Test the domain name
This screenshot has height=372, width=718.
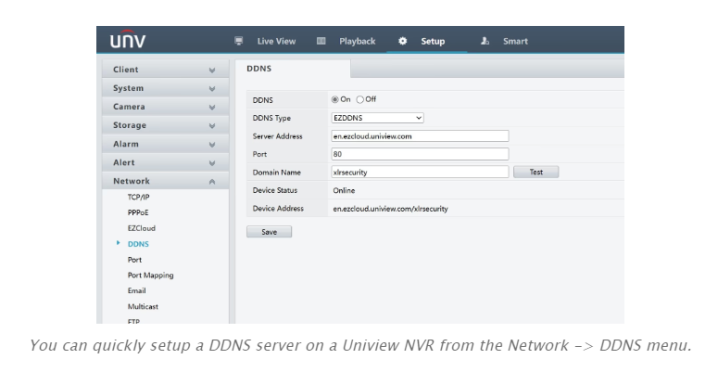(x=536, y=172)
